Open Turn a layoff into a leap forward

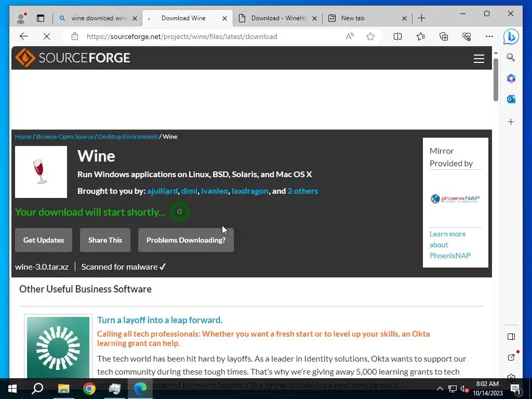[160, 320]
